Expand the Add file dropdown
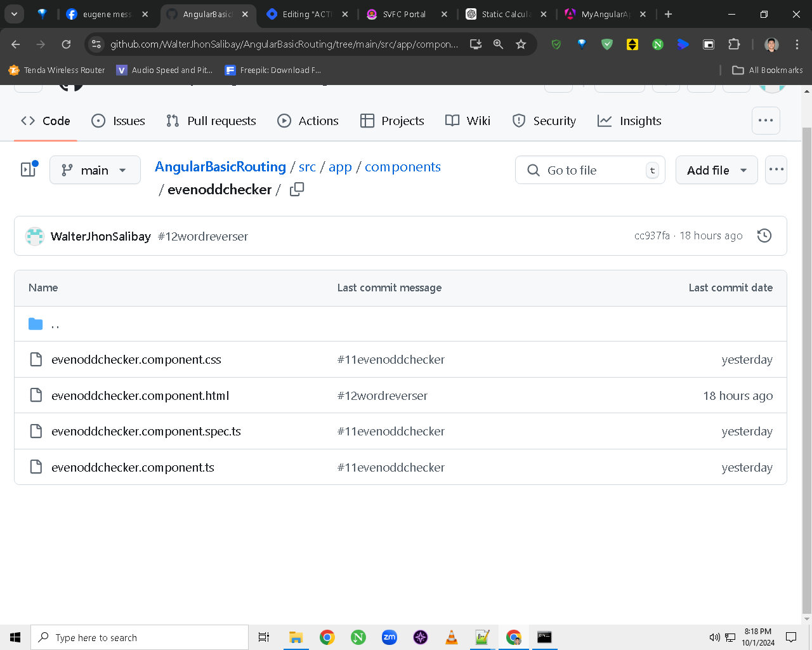 [x=717, y=170]
